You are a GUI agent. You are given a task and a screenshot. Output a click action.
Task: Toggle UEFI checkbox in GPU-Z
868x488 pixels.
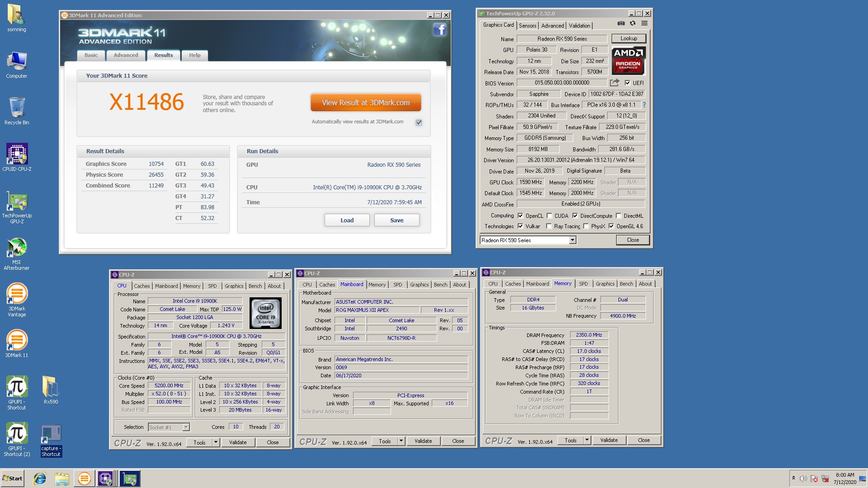tap(627, 83)
